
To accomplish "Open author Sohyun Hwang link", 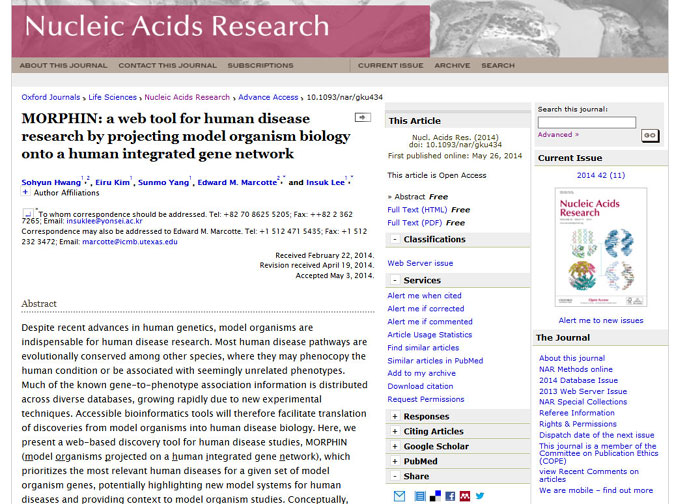I will click(51, 182).
